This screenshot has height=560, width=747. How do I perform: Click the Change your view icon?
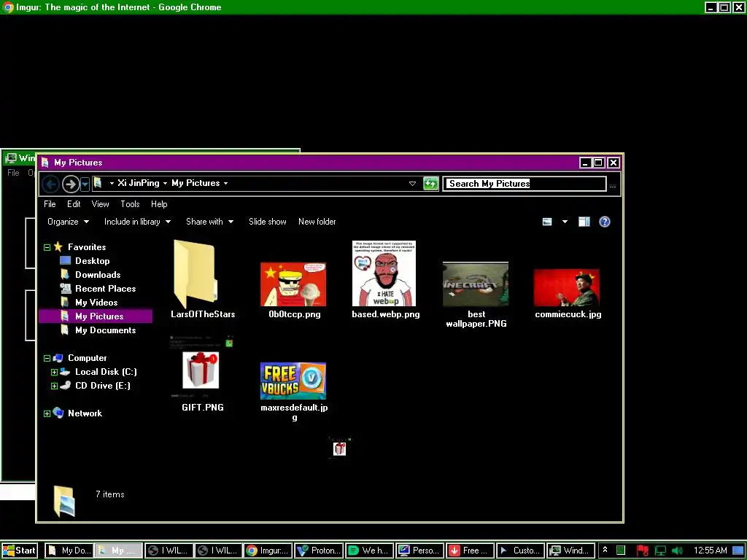[x=547, y=222]
